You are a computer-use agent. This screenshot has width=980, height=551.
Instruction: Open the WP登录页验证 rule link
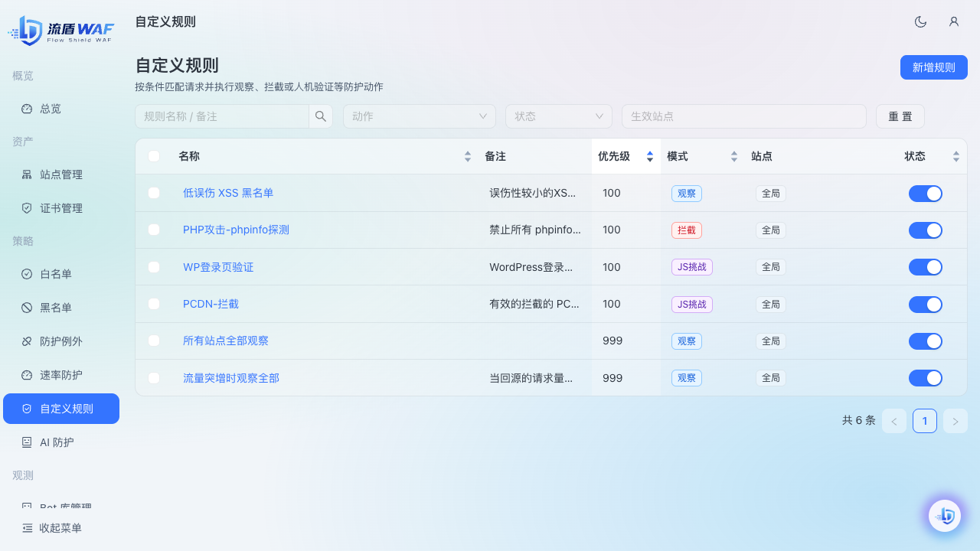tap(218, 267)
